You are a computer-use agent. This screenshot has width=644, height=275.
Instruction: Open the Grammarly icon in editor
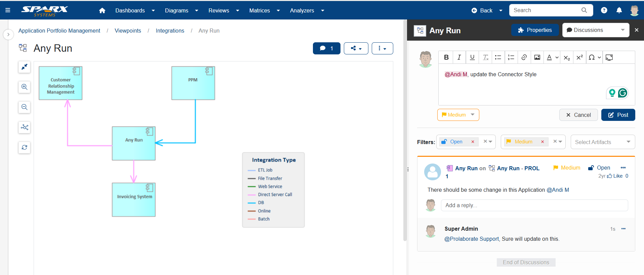tap(622, 93)
